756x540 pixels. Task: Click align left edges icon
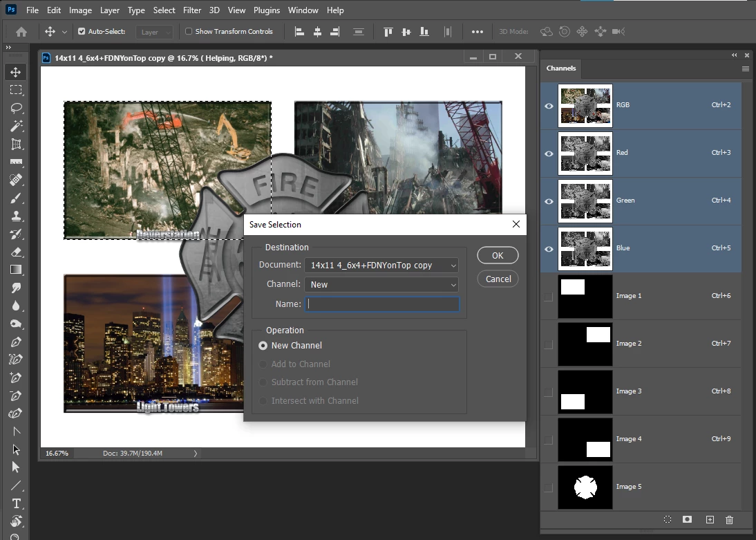[299, 32]
